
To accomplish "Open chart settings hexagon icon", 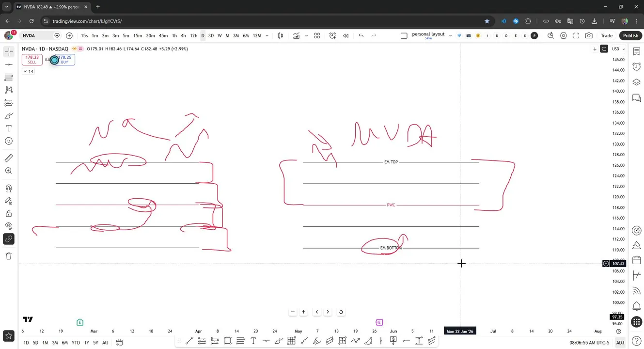I will (563, 35).
